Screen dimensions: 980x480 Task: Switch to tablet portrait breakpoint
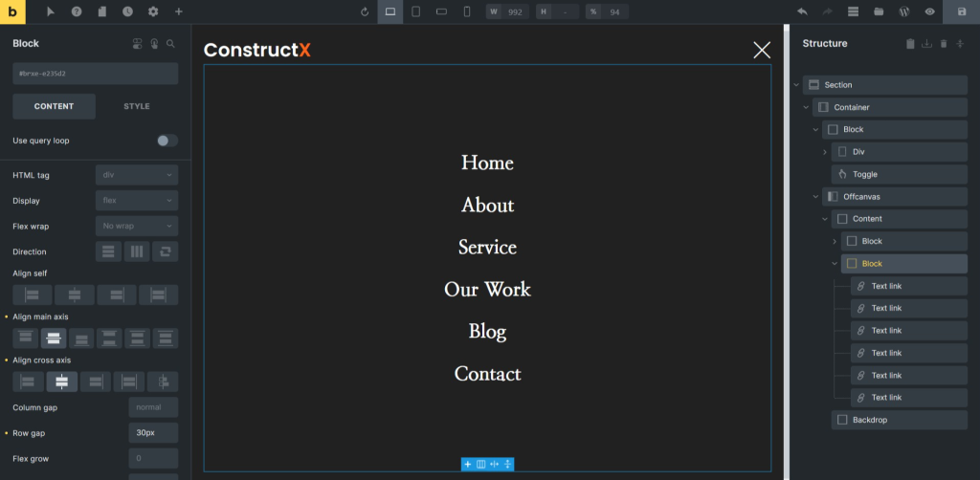415,11
